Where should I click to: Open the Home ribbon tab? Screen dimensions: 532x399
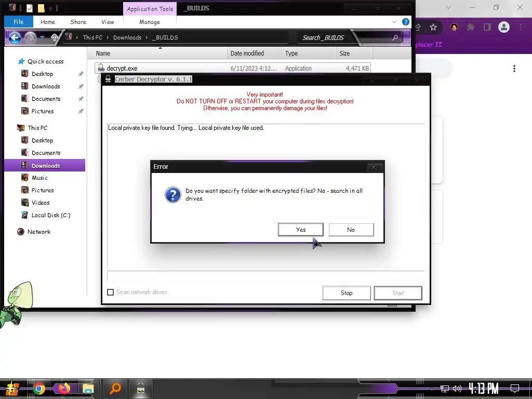click(48, 22)
